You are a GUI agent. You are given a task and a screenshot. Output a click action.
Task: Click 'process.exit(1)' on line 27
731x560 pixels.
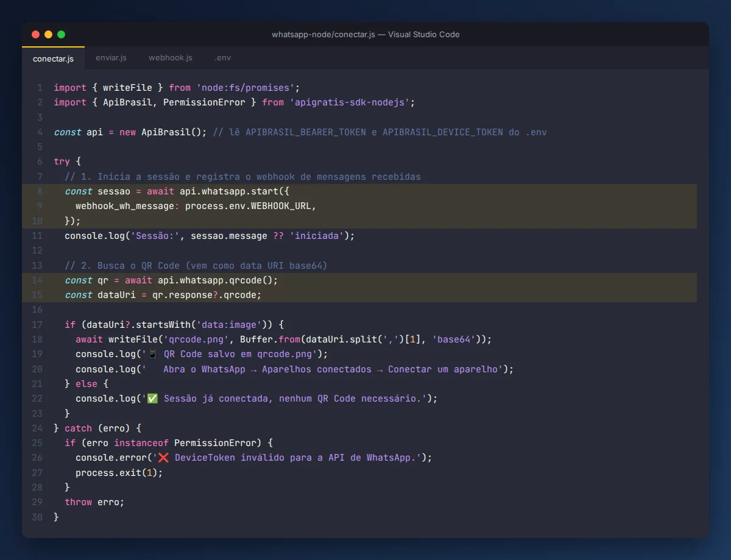pos(116,473)
